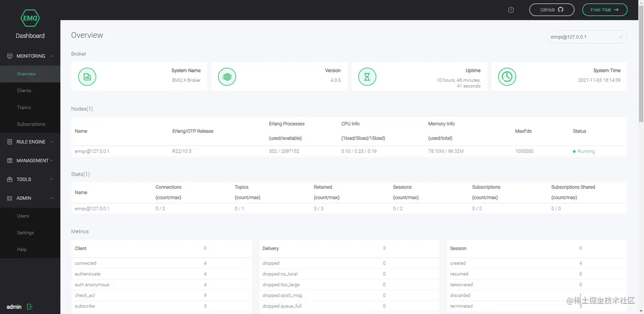Expand the TOOLS menu section
Image resolution: width=644 pixels, height=314 pixels.
pos(30,179)
